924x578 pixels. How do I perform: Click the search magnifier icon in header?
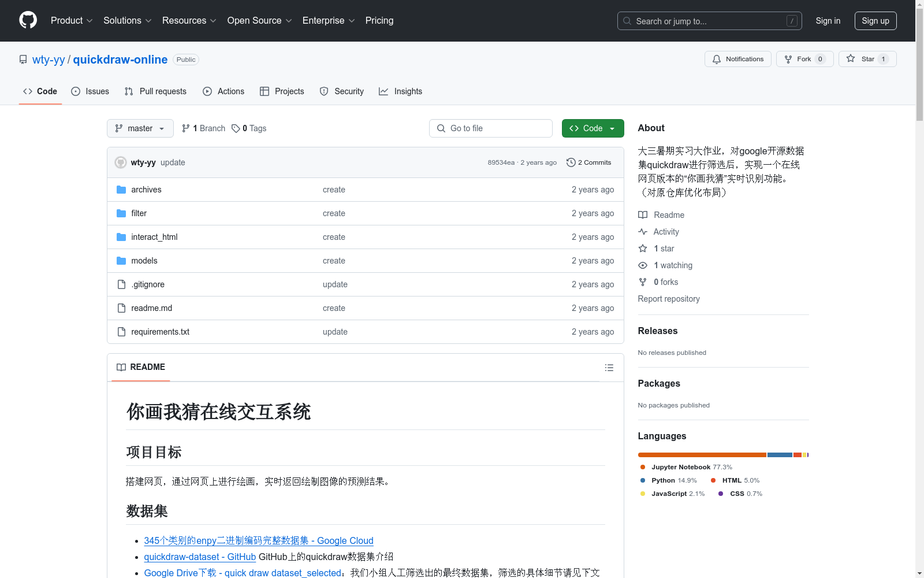click(x=627, y=21)
